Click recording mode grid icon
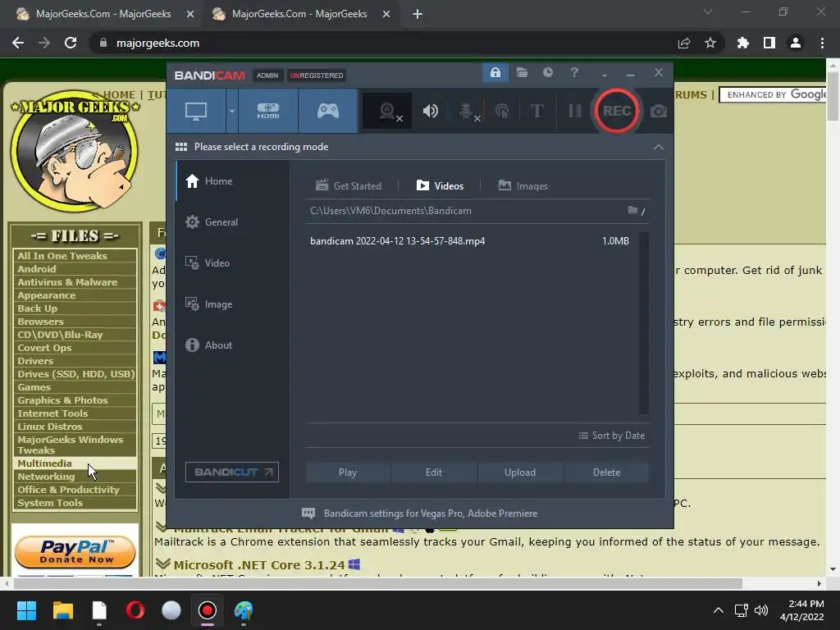Viewport: 840px width, 630px height. pyautogui.click(x=181, y=147)
